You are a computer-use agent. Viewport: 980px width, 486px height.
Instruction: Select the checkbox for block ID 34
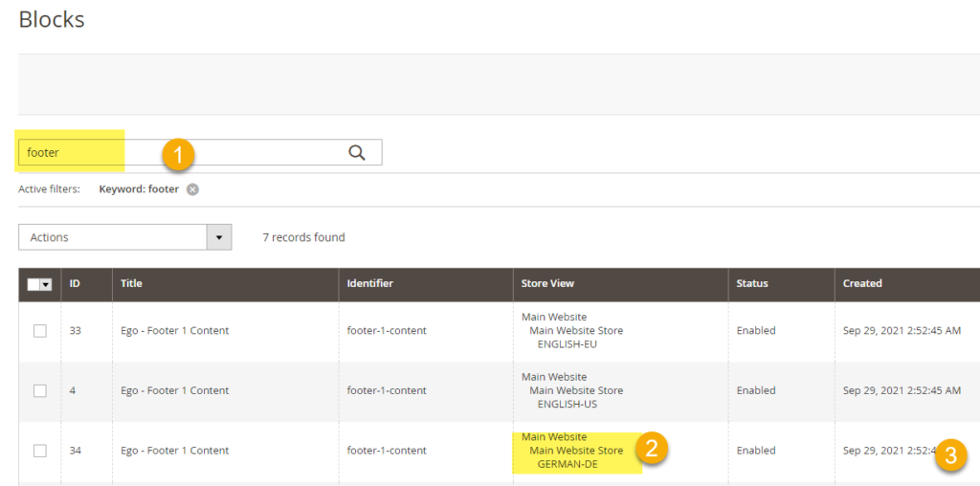(39, 451)
